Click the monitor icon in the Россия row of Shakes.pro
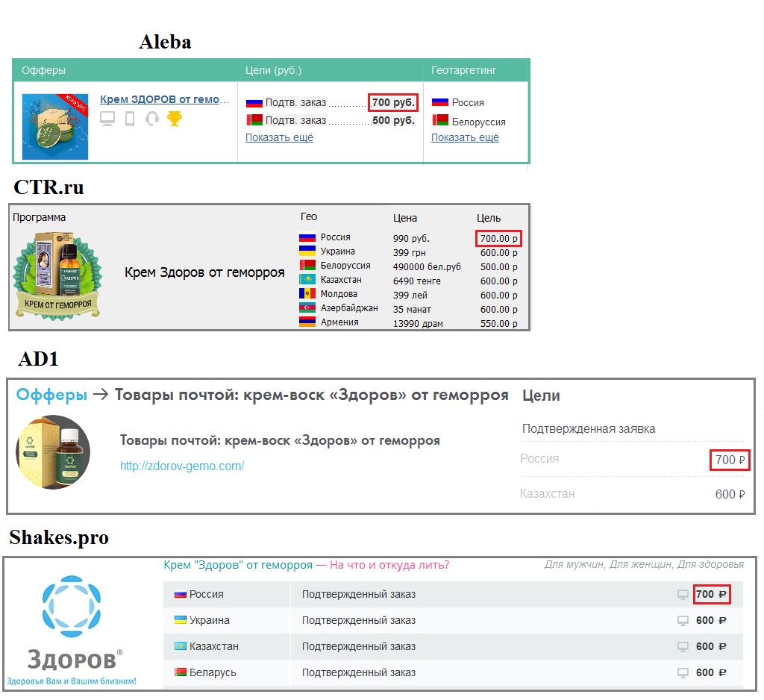 coord(683,595)
